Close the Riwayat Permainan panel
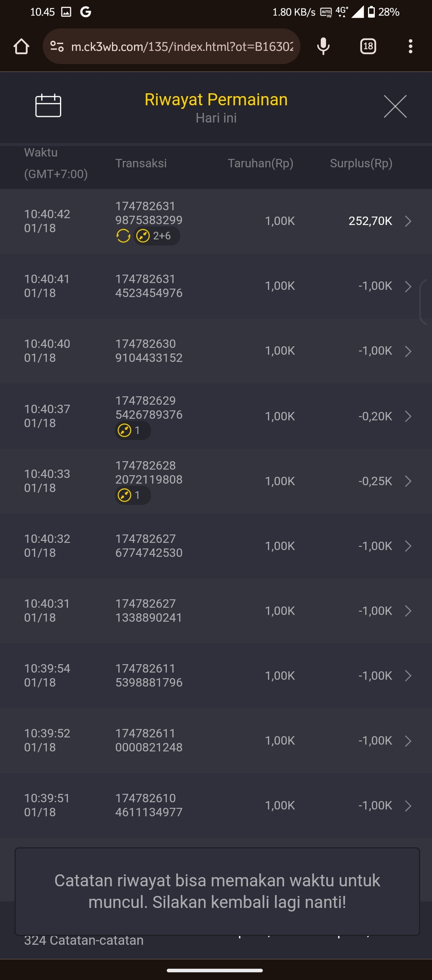Screen dimensions: 432x980 pos(395,106)
